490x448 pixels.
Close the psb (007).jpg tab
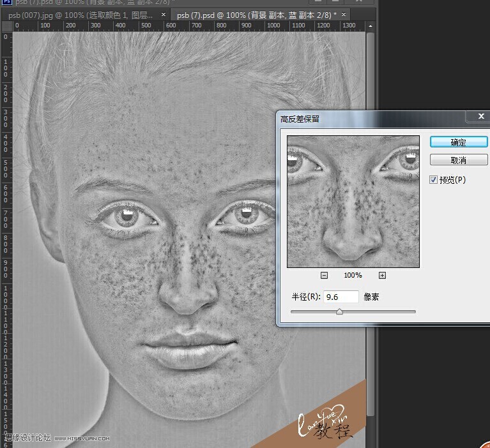[164, 15]
